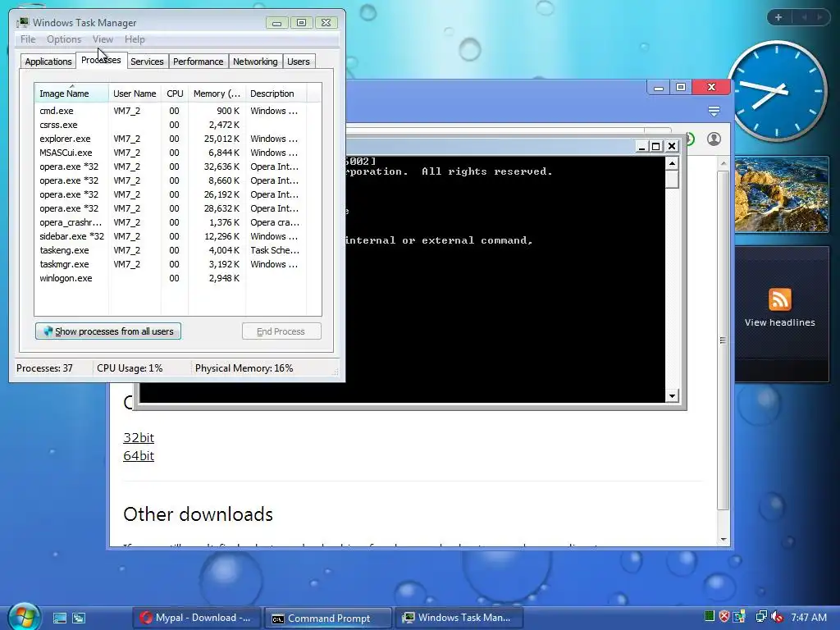Click browser page scrollbar down arrow

724,540
